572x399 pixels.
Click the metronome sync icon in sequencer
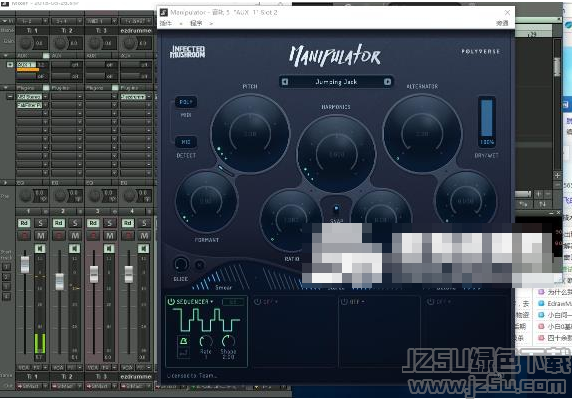pos(183,341)
